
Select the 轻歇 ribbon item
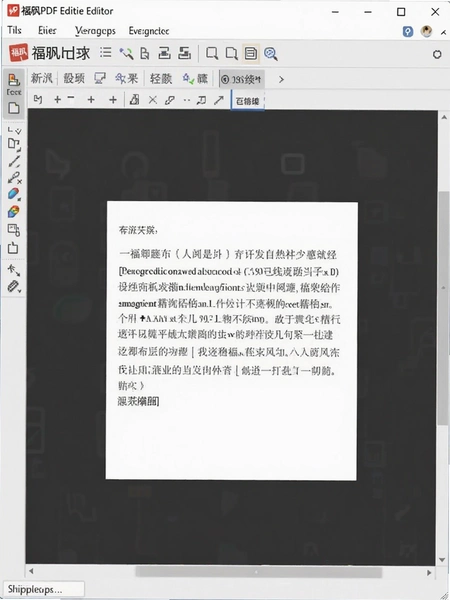161,78
